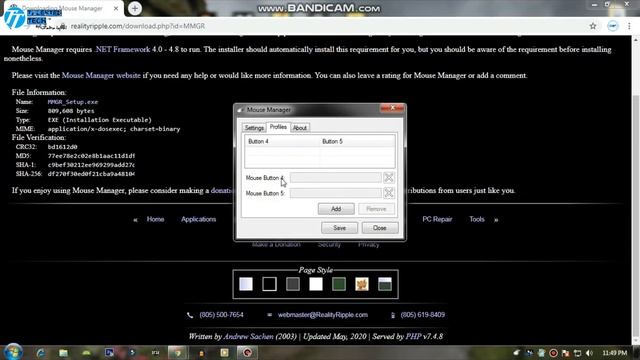Launch Internet Explorer from the taskbar
This screenshot has height=360, width=640.
[x=40, y=353]
